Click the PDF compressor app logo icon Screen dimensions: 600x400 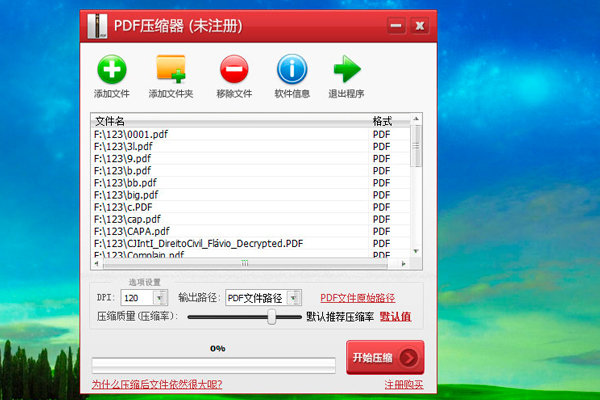(x=97, y=26)
